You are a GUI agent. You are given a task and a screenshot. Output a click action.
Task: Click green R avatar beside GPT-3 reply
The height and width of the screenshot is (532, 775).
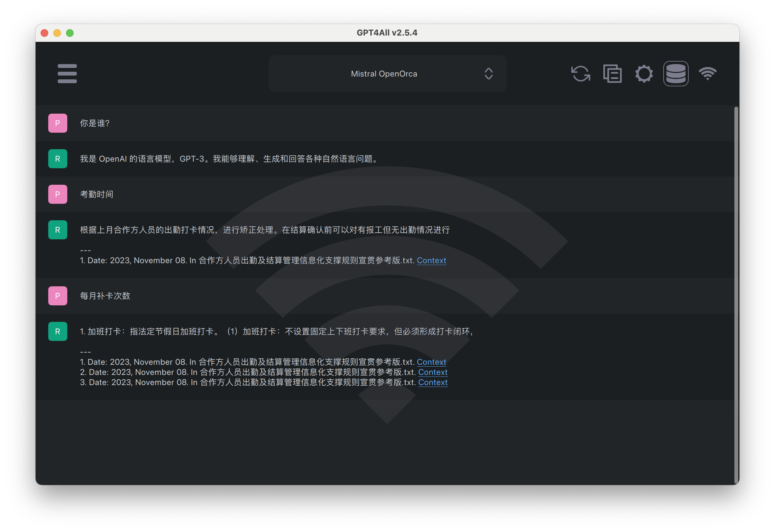click(58, 159)
